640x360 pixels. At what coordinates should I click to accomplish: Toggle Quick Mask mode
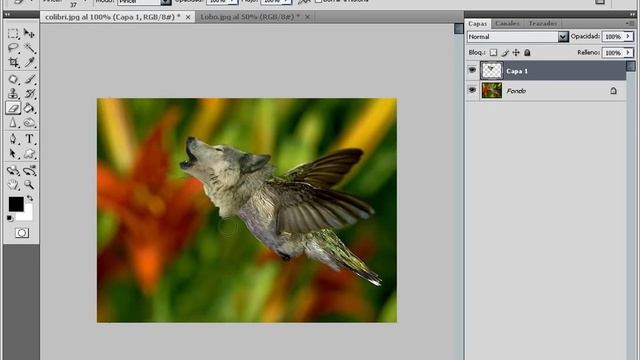click(x=22, y=233)
